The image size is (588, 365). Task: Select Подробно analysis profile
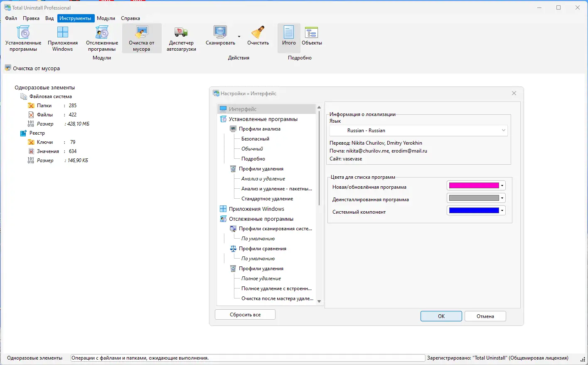click(253, 159)
